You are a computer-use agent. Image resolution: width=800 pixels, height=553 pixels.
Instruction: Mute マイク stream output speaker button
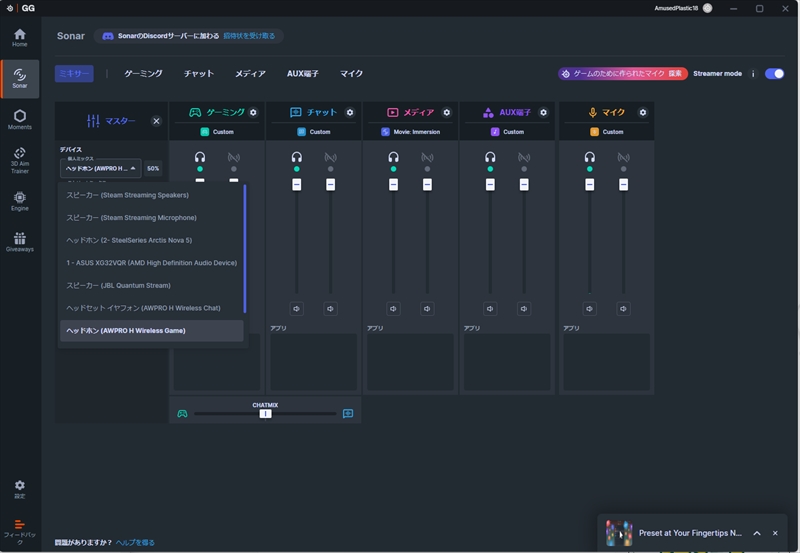point(623,309)
